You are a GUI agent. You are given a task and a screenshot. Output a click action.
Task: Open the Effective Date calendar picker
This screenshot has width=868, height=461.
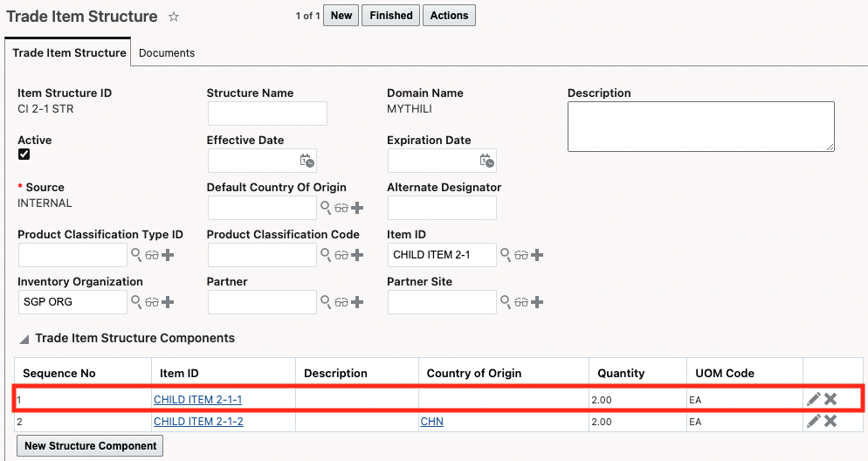point(307,161)
